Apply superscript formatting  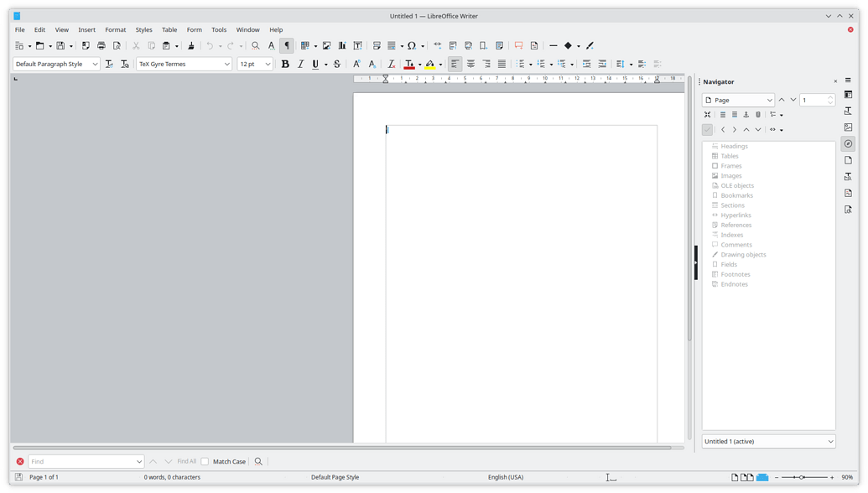[x=356, y=65]
